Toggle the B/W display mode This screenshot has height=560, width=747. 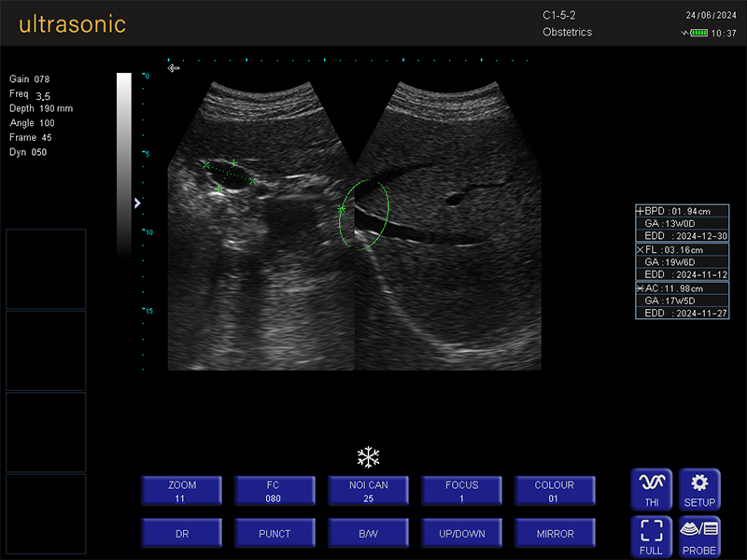(x=368, y=533)
